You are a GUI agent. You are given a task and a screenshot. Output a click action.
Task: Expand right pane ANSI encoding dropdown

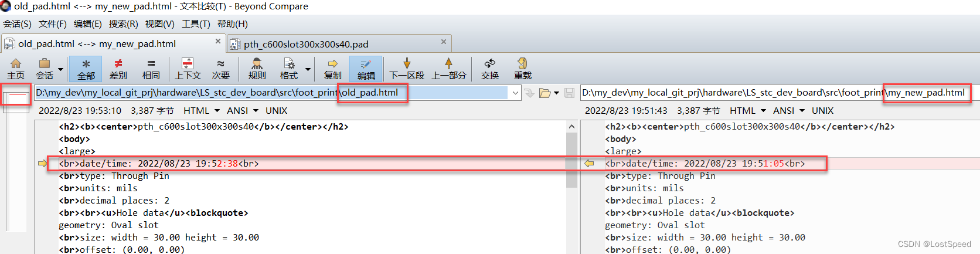click(802, 110)
